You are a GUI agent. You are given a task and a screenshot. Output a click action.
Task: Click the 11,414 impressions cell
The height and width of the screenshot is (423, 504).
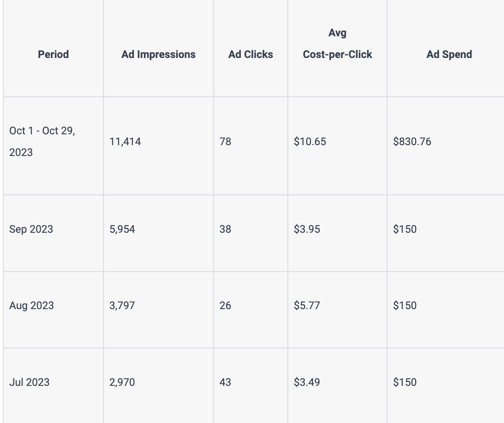[125, 142]
